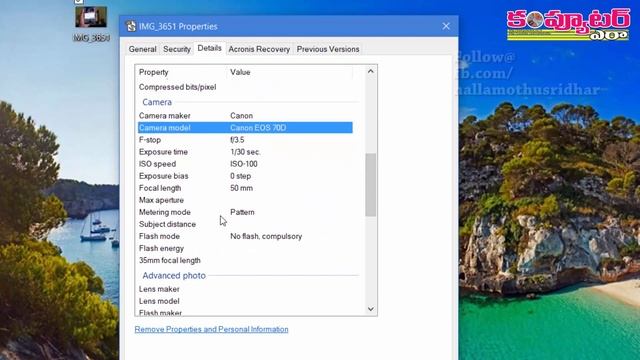640x360 pixels.
Task: Select the Lens model row
Action: (x=245, y=301)
